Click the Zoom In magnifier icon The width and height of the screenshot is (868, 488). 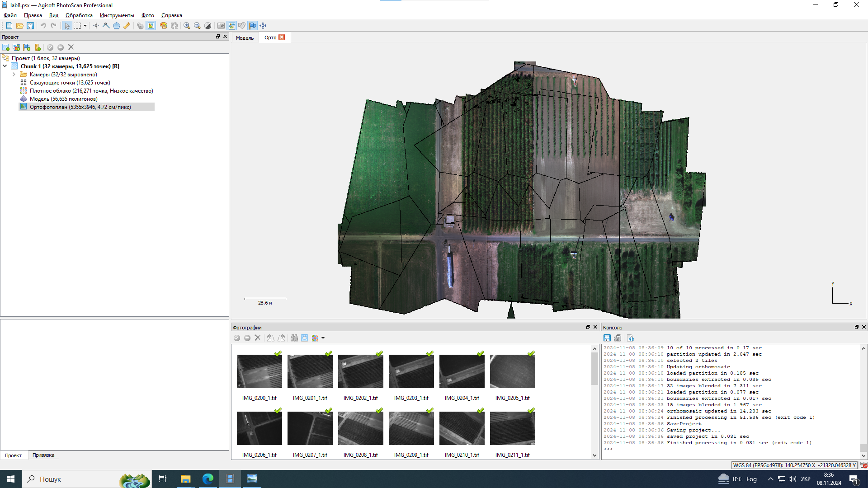(187, 26)
